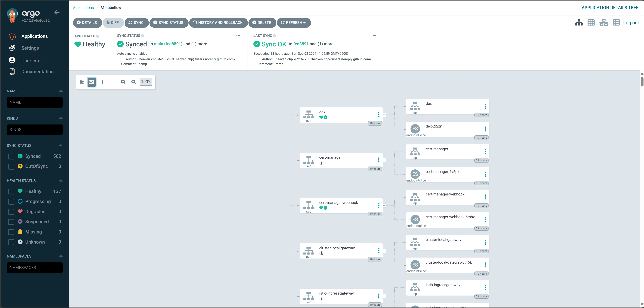Click the zoom in magnifier icon
The image size is (644, 308).
coord(123,82)
